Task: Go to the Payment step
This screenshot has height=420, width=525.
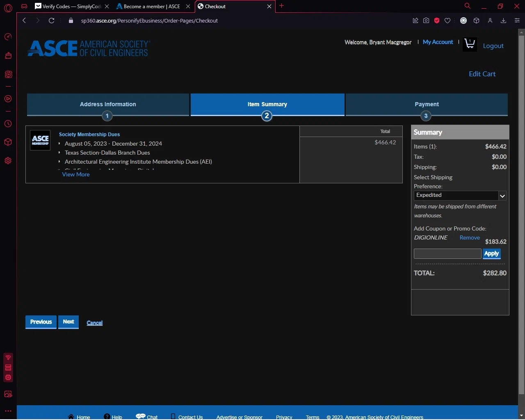Action: pos(427,105)
